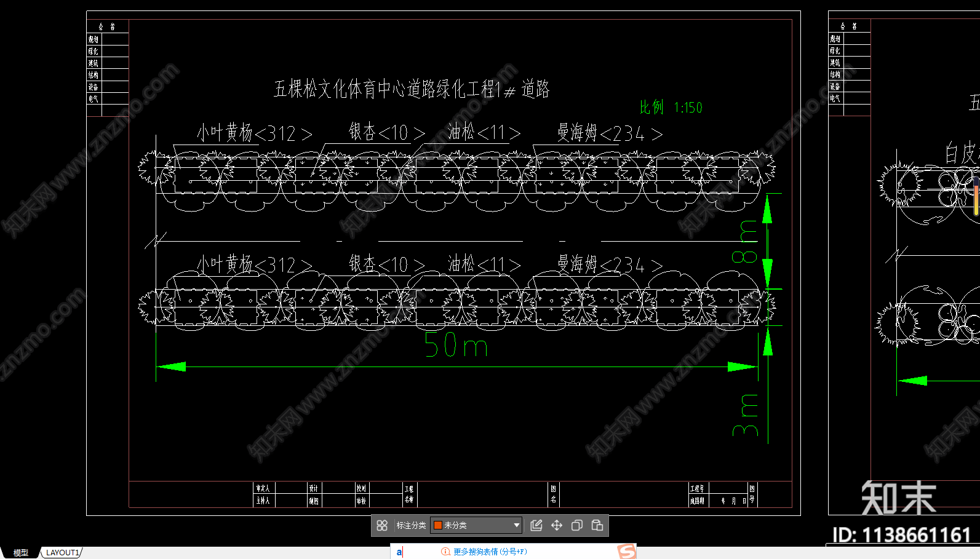Image resolution: width=980 pixels, height=559 pixels.
Task: Switch to the LAYOUT1 tab
Action: point(62,553)
